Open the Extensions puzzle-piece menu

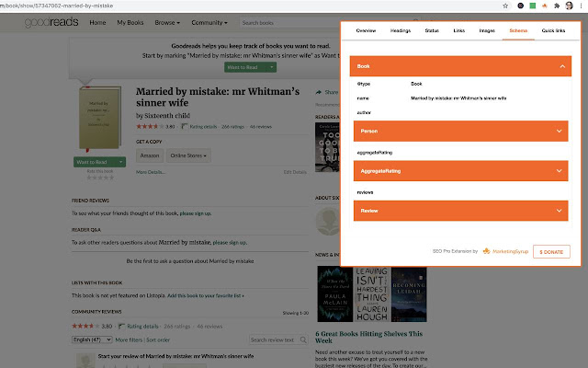point(557,6)
